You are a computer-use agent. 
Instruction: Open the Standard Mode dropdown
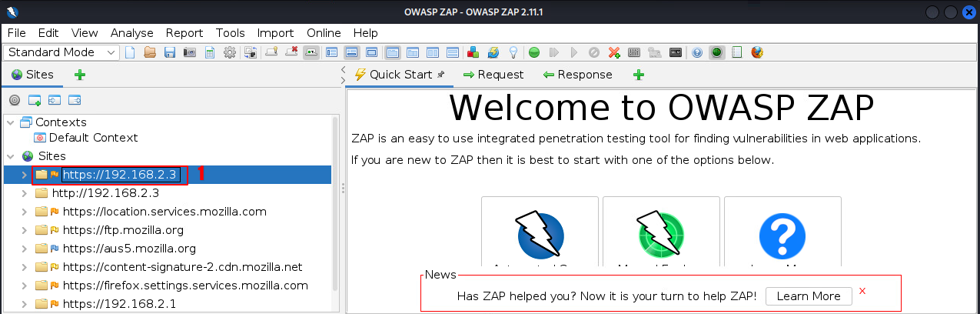pos(61,52)
